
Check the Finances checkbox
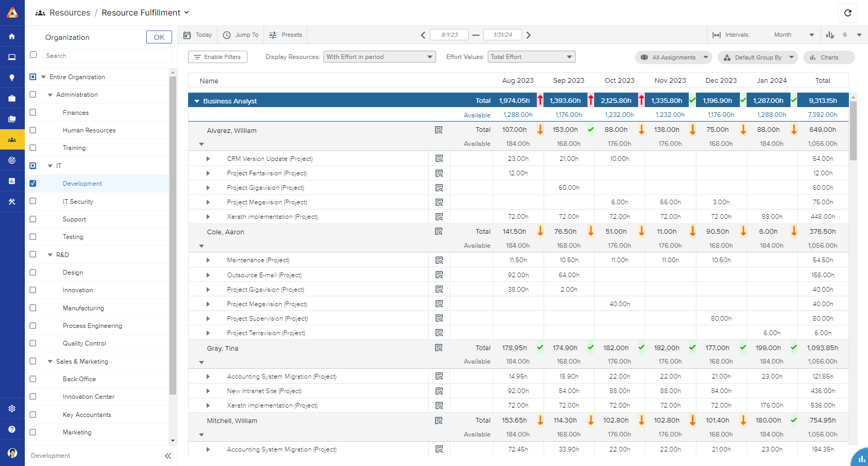click(x=33, y=112)
